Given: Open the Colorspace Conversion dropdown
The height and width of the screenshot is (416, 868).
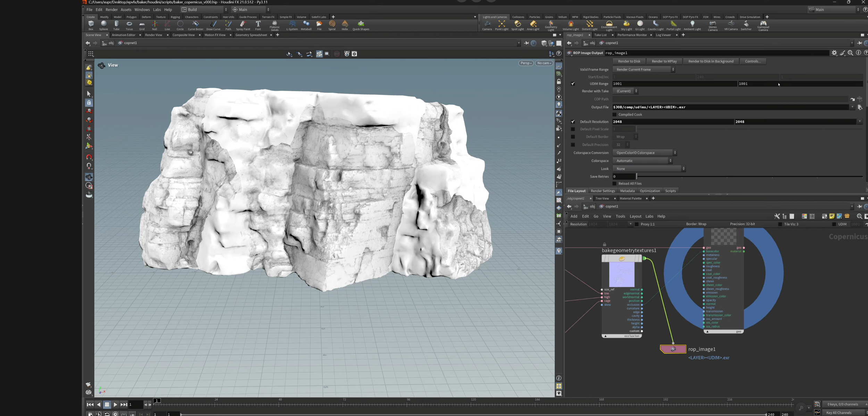Looking at the screenshot, I should click(645, 153).
